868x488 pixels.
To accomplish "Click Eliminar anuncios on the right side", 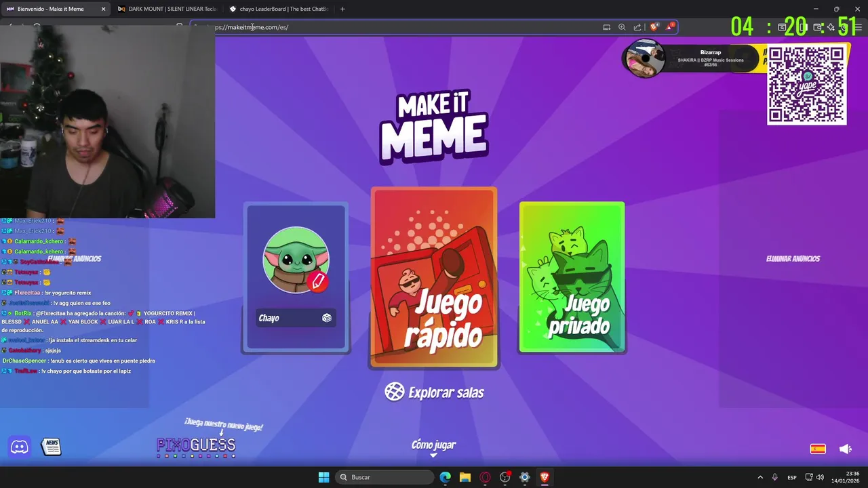I will coord(793,258).
